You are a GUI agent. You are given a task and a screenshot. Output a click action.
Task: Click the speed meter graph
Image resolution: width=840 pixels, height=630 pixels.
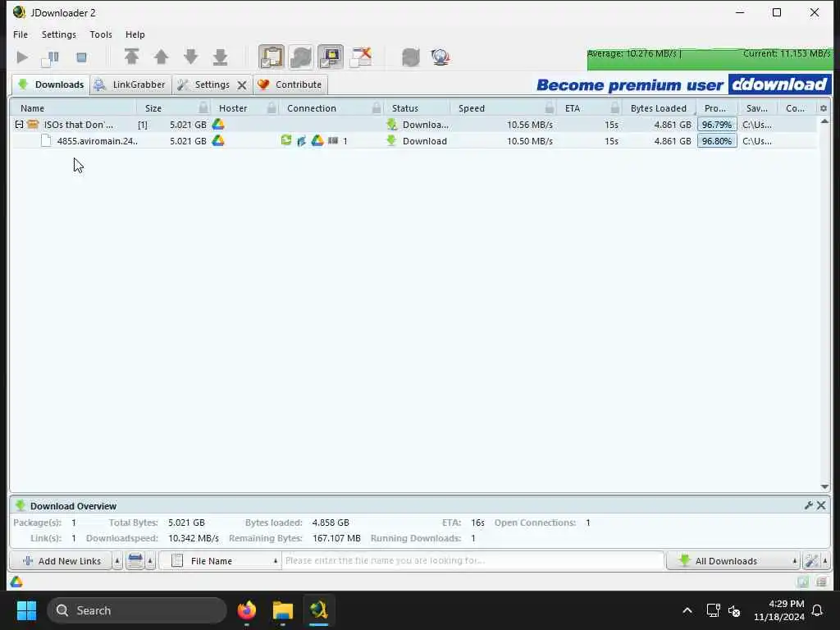[x=710, y=59]
